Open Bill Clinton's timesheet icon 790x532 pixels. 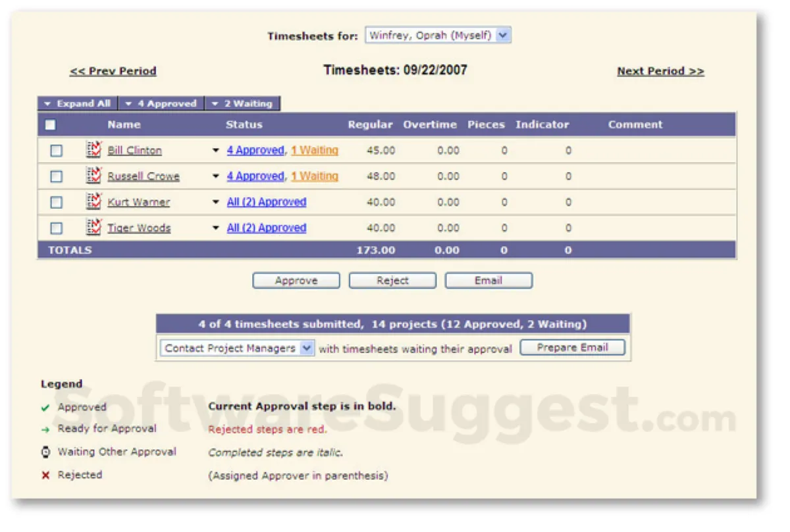click(93, 150)
